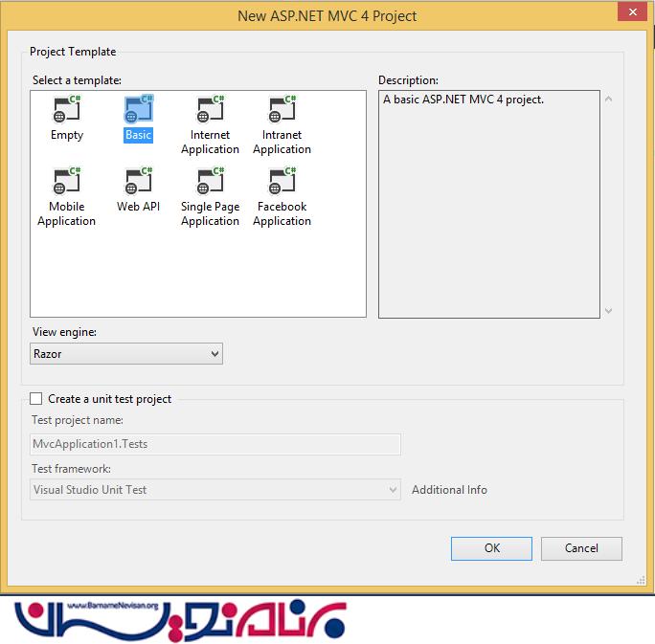655x644 pixels.
Task: Click the Single Page Application label text
Action: click(x=210, y=213)
